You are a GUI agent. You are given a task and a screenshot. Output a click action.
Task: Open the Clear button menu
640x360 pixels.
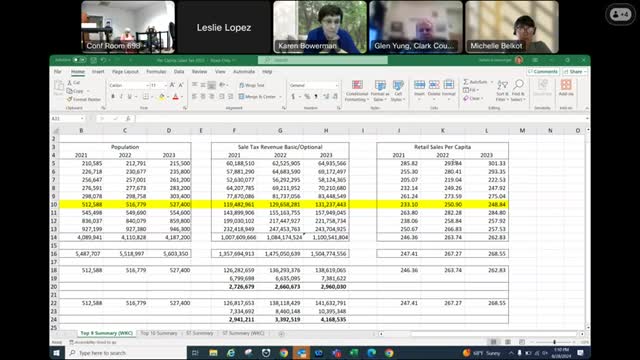[x=473, y=98]
